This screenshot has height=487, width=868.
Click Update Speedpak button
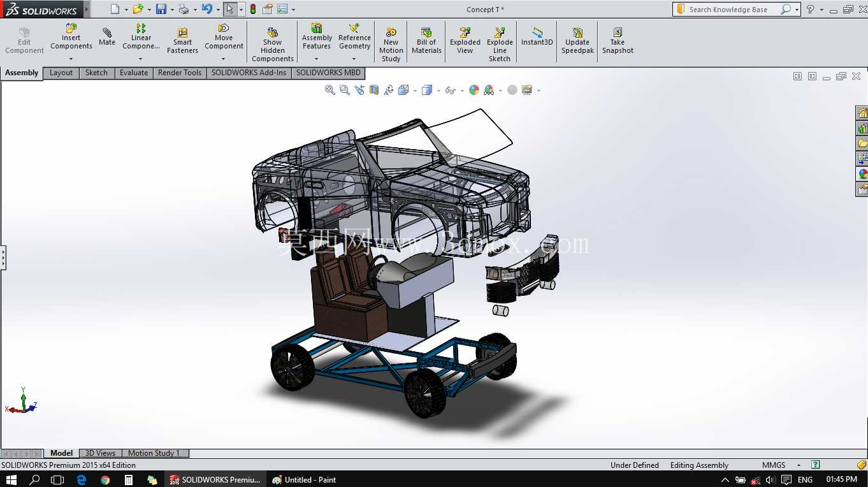(x=577, y=41)
